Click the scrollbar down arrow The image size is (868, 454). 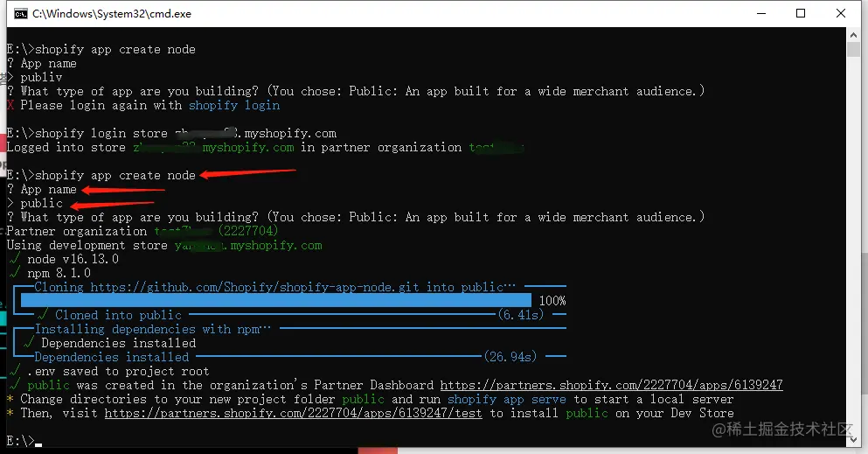(x=853, y=440)
